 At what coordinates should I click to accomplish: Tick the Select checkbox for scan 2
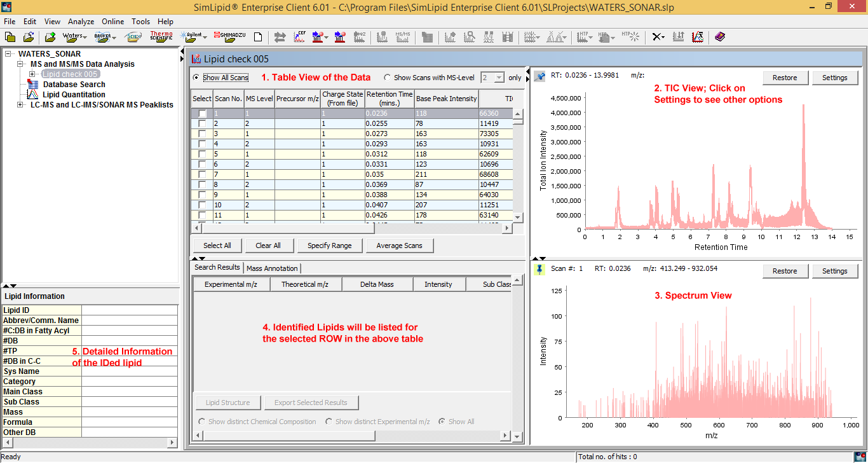tap(202, 123)
